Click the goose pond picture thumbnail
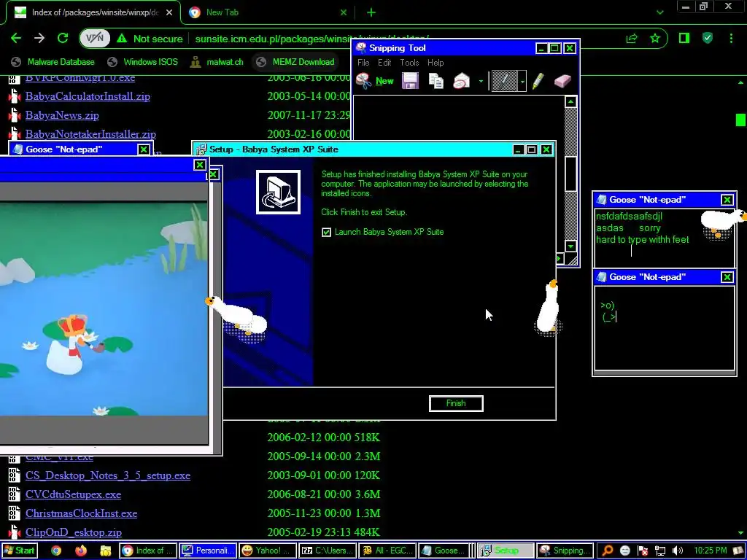This screenshot has height=560, width=747. (104, 309)
